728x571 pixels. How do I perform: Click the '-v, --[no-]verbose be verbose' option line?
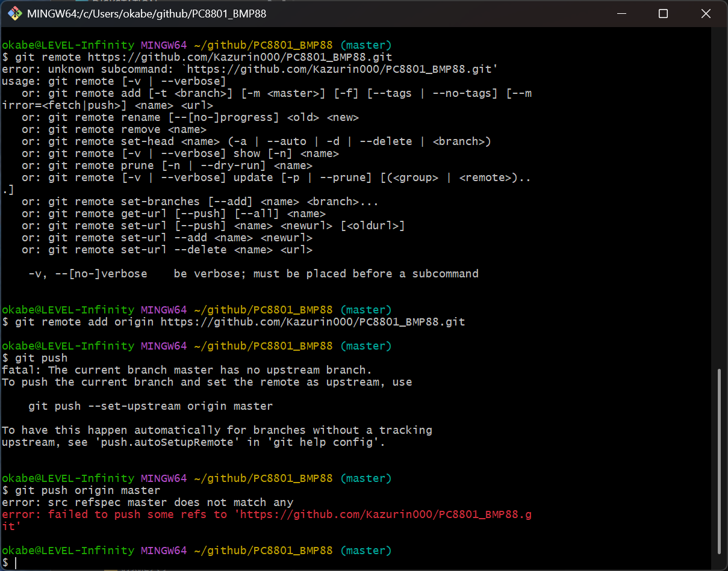click(254, 274)
